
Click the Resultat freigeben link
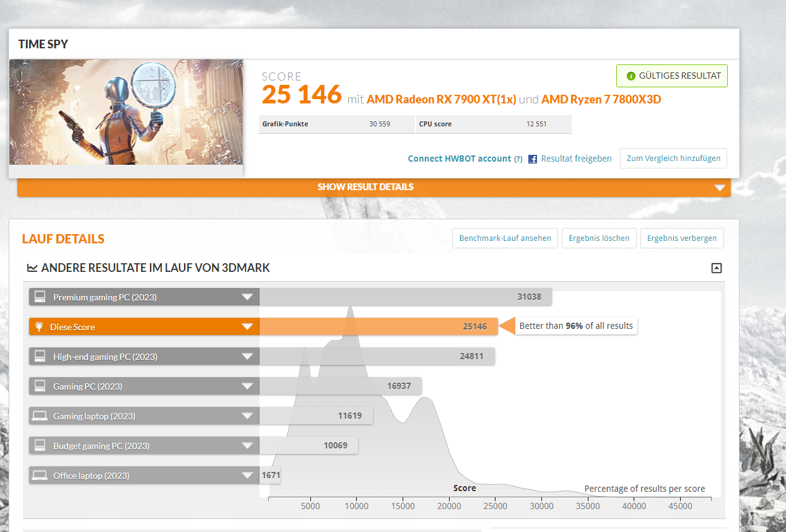[x=576, y=159]
